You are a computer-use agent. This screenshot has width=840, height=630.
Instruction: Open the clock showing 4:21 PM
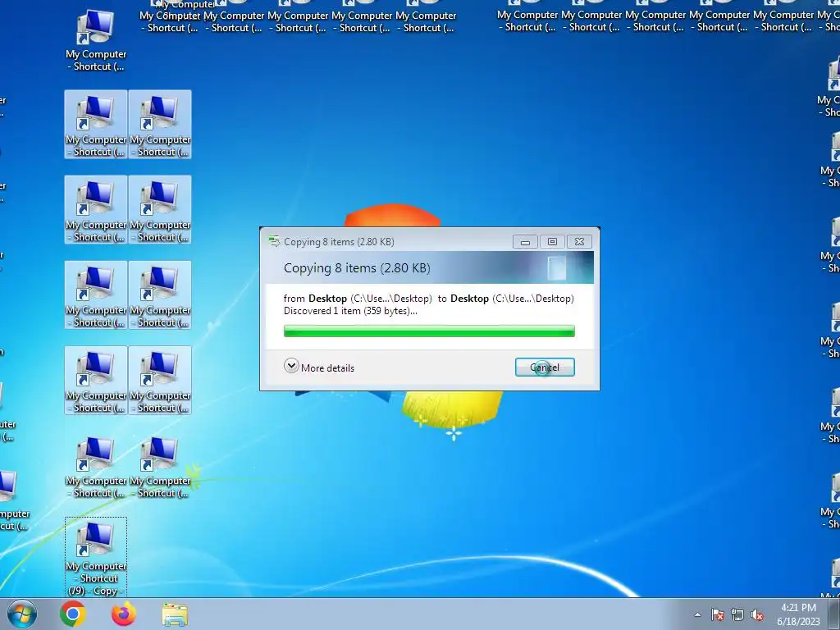click(798, 614)
